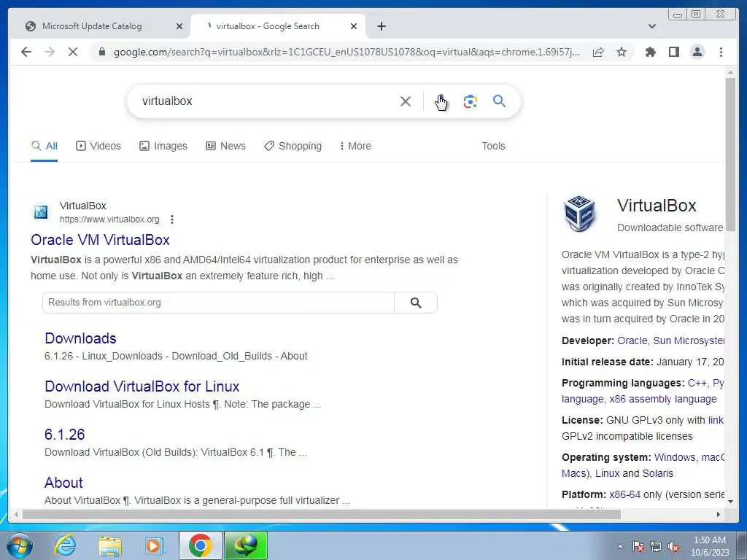Click the scroll down arrow
The width and height of the screenshot is (747, 560).
[730, 502]
